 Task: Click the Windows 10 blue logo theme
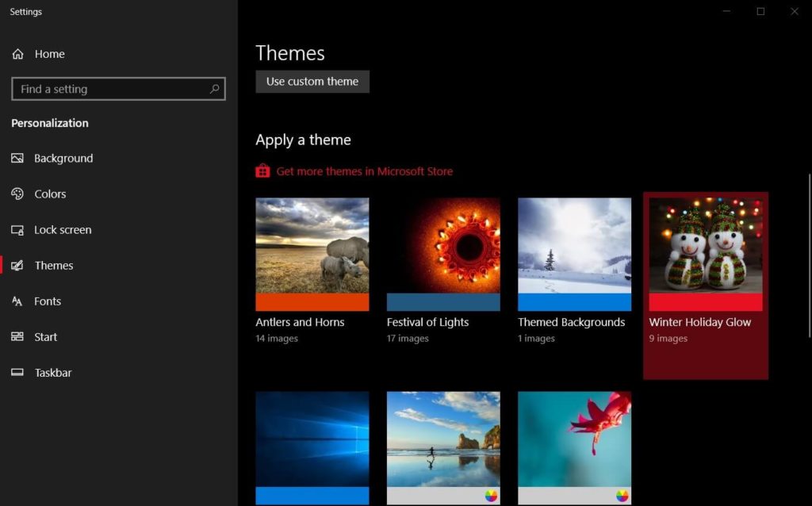312,444
